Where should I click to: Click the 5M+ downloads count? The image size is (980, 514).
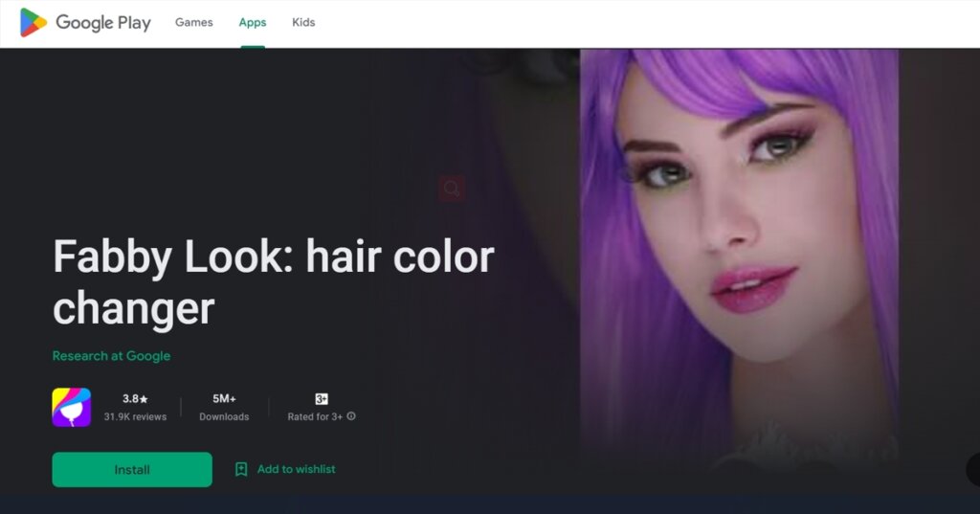[224, 398]
